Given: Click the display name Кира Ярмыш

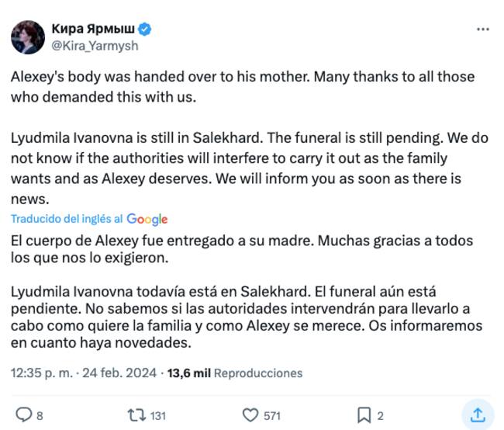Looking at the screenshot, I should (x=92, y=29).
